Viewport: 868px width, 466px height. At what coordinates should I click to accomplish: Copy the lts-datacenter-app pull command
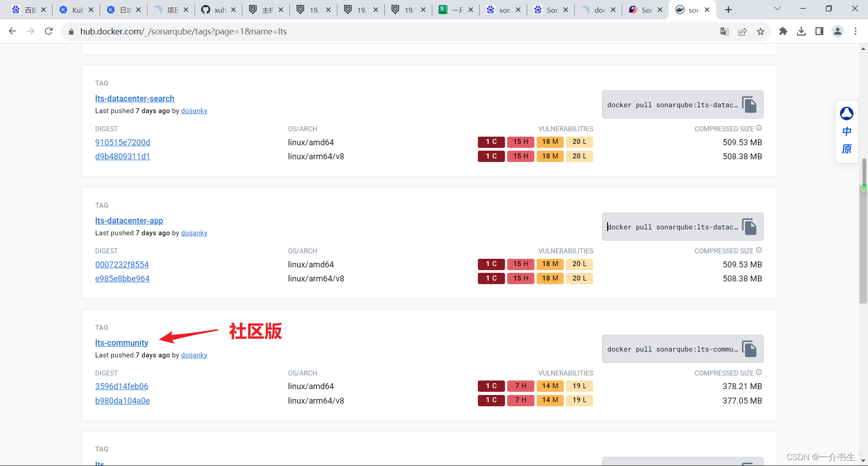[x=749, y=227]
